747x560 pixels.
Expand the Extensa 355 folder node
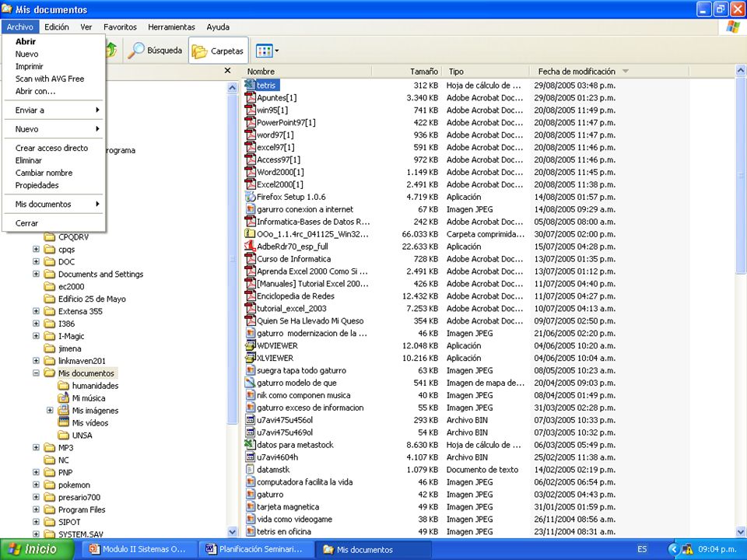[36, 311]
